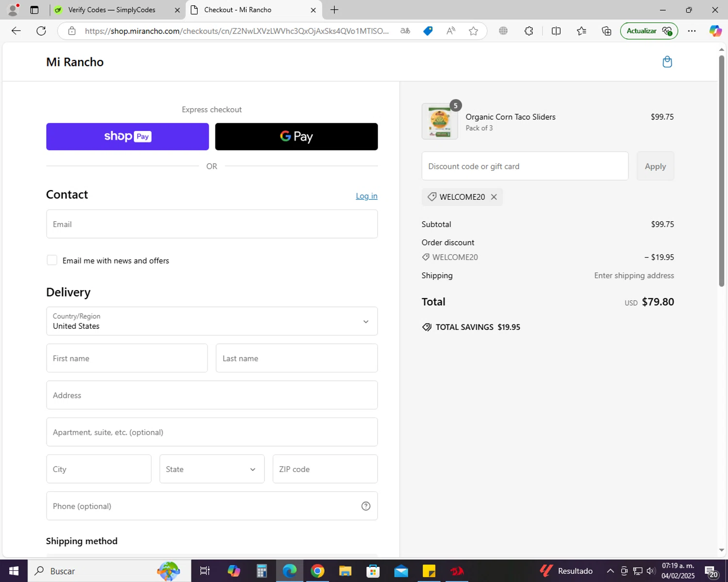This screenshot has width=728, height=582.
Task: Click the Resultado taskbar widget
Action: click(x=566, y=571)
